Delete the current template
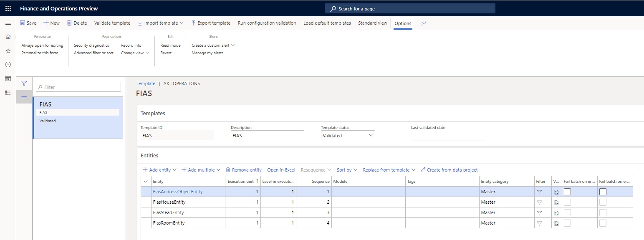The width and height of the screenshot is (644, 240). tap(77, 23)
